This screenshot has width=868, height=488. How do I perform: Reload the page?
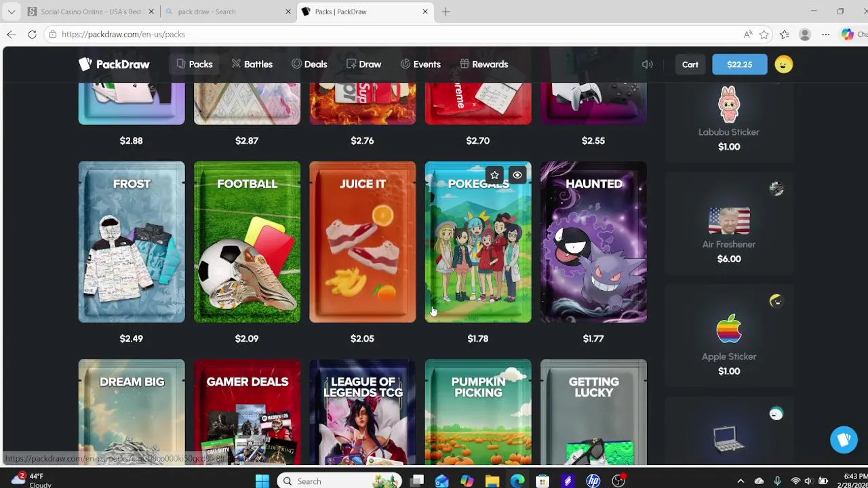pyautogui.click(x=32, y=34)
